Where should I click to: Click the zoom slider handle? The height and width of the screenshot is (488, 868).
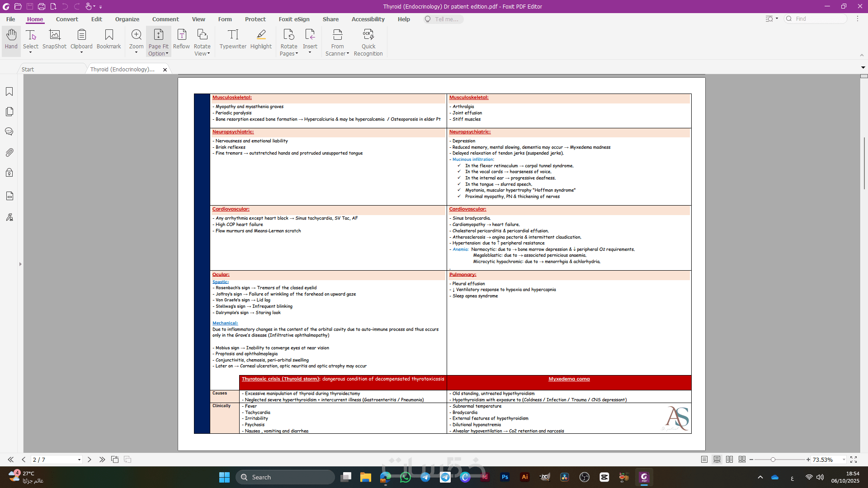773,460
